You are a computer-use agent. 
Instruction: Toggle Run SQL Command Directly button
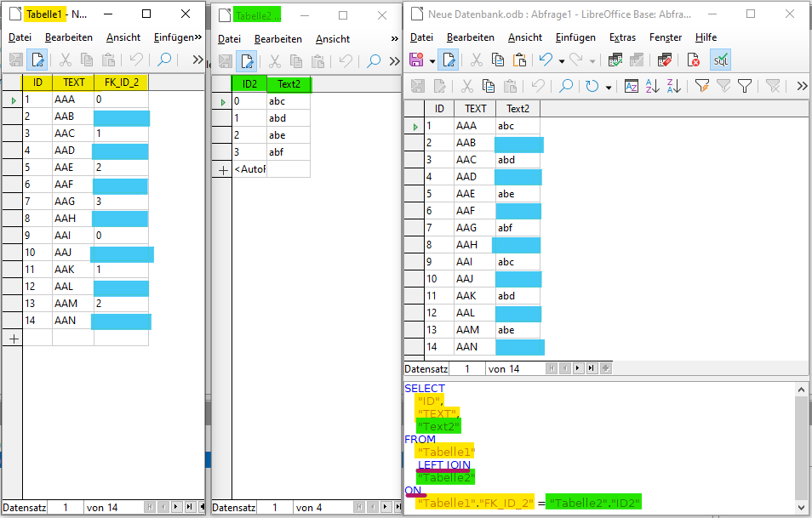pyautogui.click(x=720, y=60)
